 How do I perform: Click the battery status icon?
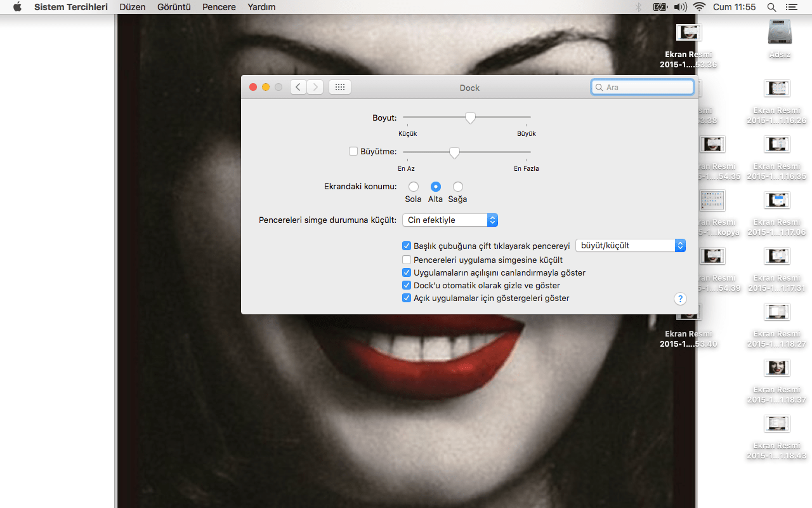660,7
